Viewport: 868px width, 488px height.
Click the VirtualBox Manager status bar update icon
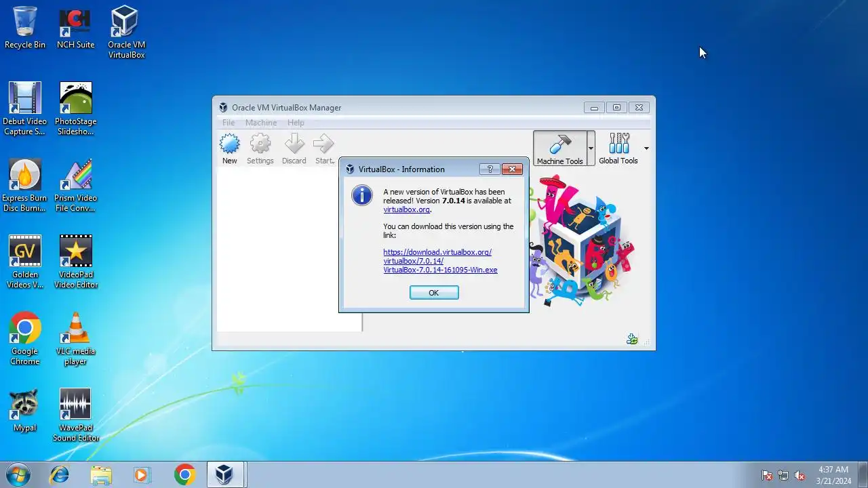(632, 340)
